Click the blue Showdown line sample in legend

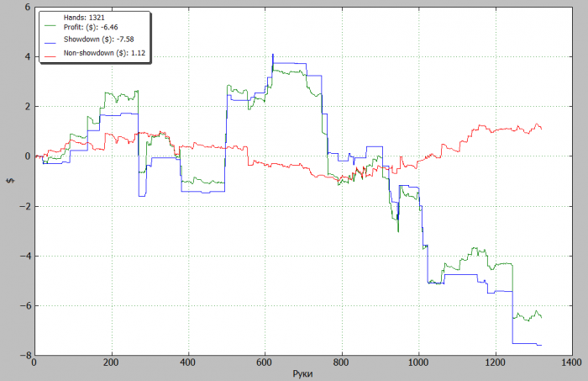(x=50, y=43)
